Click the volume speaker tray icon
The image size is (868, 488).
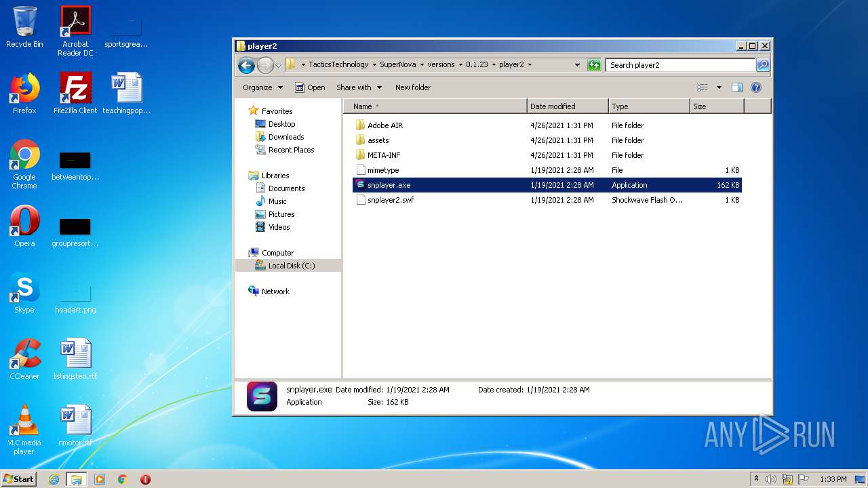tap(770, 479)
